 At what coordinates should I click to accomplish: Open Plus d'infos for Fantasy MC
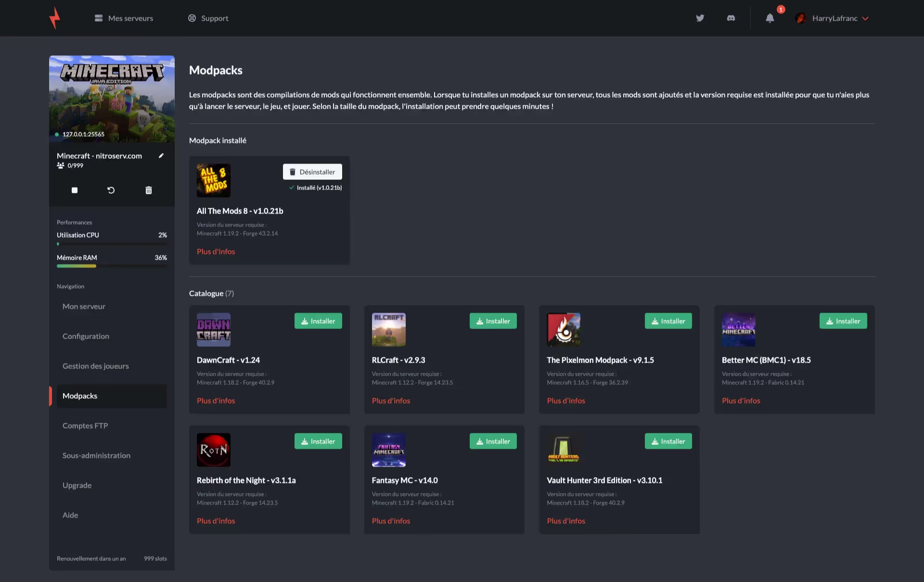[x=391, y=521]
